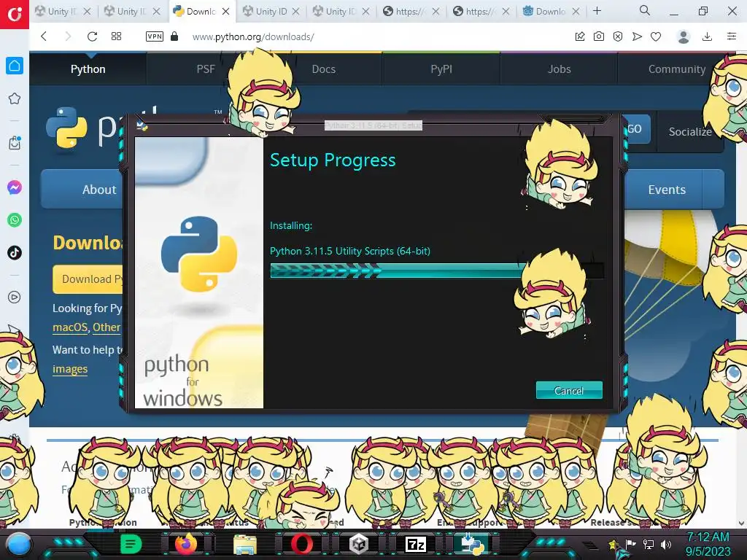Follow the images link
This screenshot has width=747, height=560.
(x=70, y=369)
